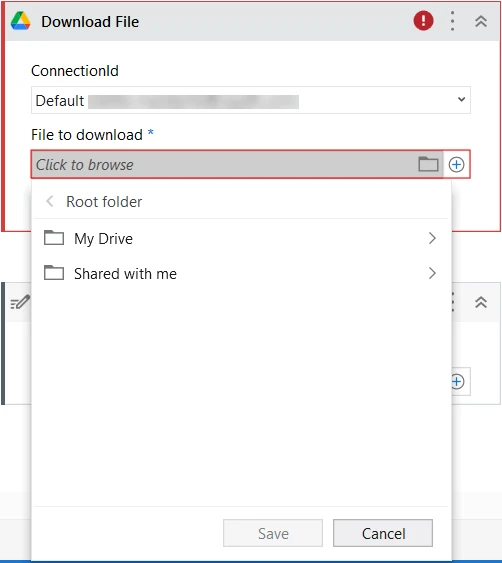Screen dimensions: 502x563
Task: Click the Google Drive logo icon
Action: coord(20,21)
